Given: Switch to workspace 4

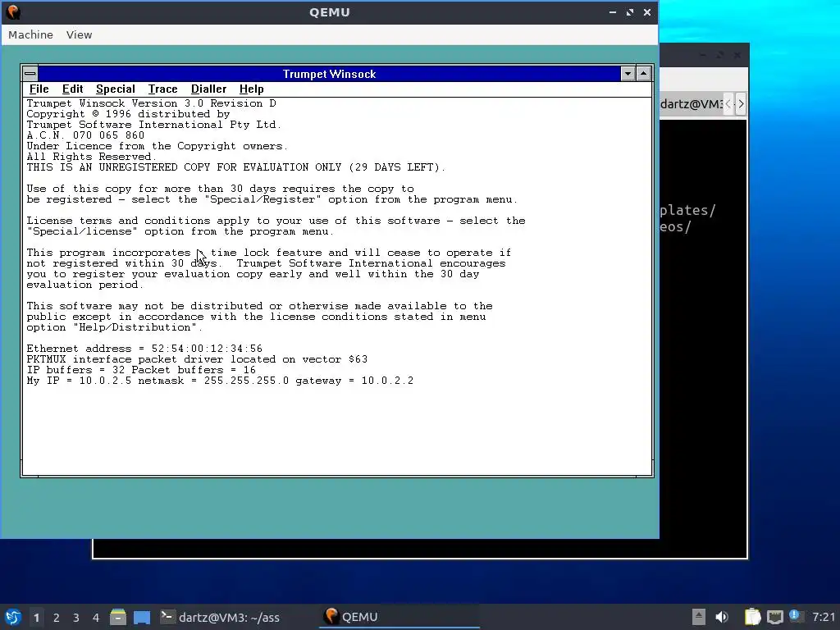Looking at the screenshot, I should 96,618.
